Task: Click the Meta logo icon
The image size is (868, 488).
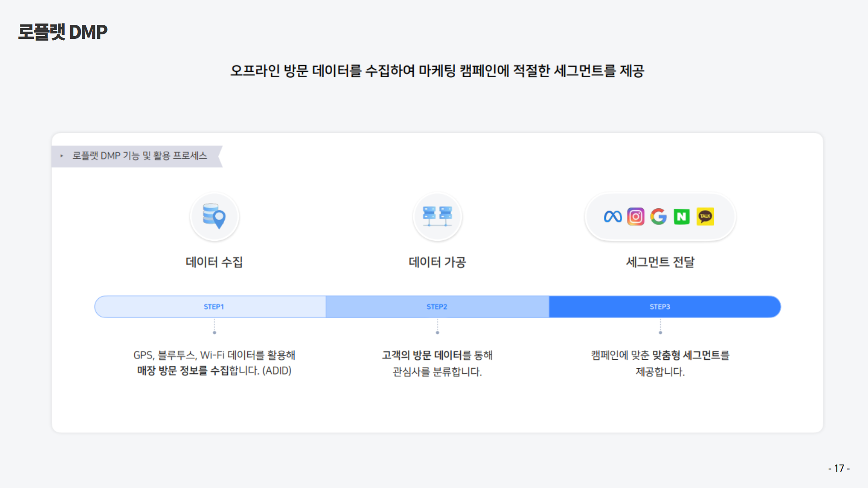Action: (x=613, y=217)
